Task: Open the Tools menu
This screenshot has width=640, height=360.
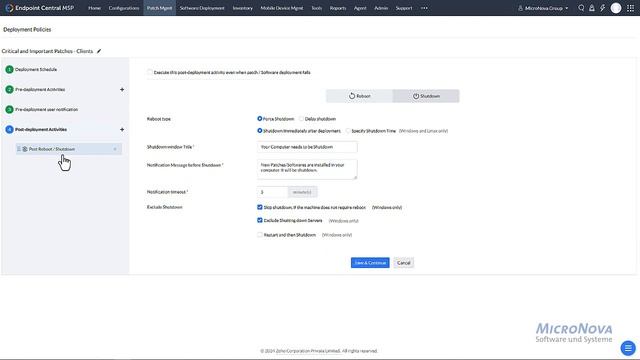Action: [316, 8]
